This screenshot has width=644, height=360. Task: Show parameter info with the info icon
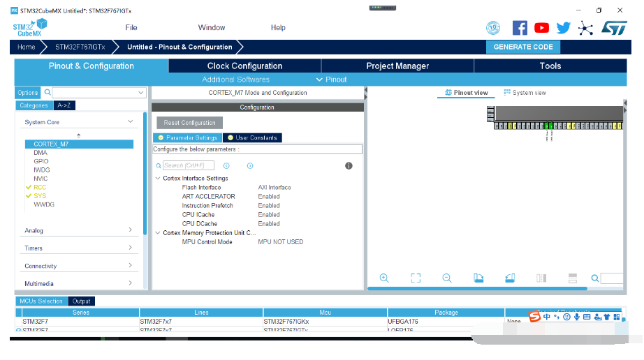click(x=349, y=165)
